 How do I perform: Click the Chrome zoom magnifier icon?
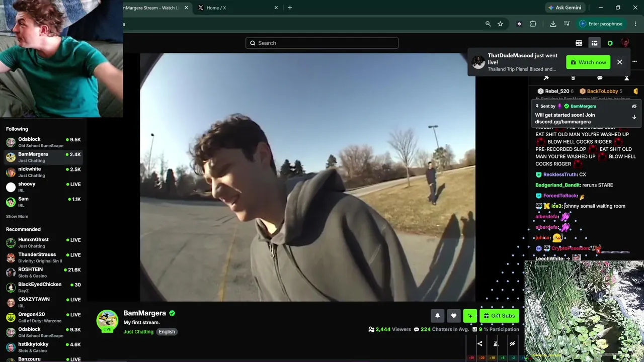click(488, 24)
